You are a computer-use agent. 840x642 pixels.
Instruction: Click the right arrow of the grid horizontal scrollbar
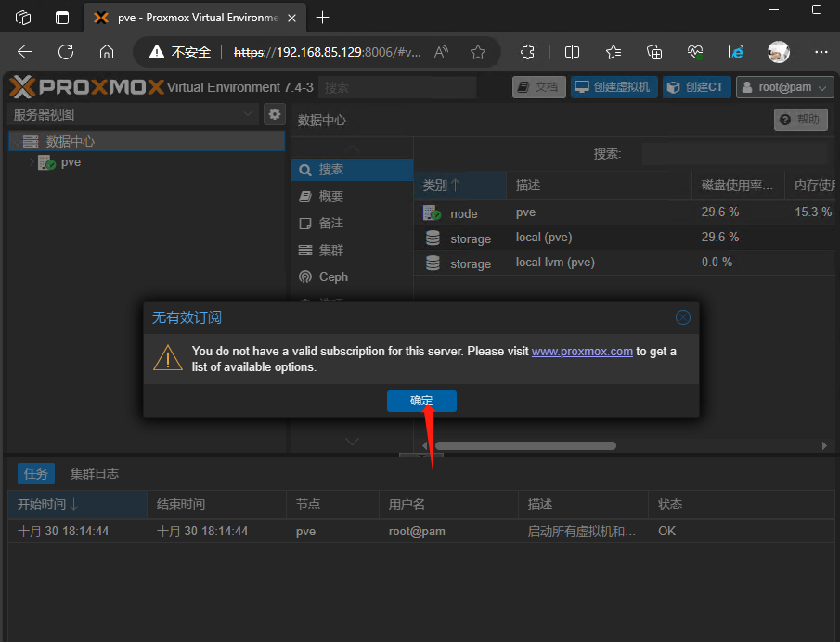(x=824, y=445)
